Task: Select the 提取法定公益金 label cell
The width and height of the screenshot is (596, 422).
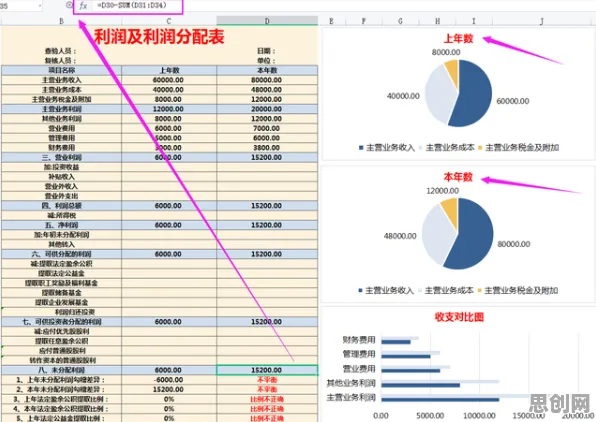Action: tap(62, 273)
